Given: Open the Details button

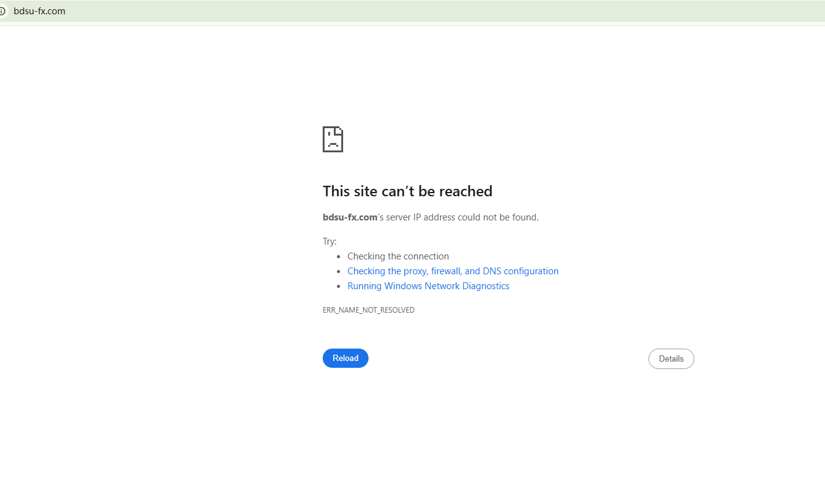Looking at the screenshot, I should (x=671, y=359).
